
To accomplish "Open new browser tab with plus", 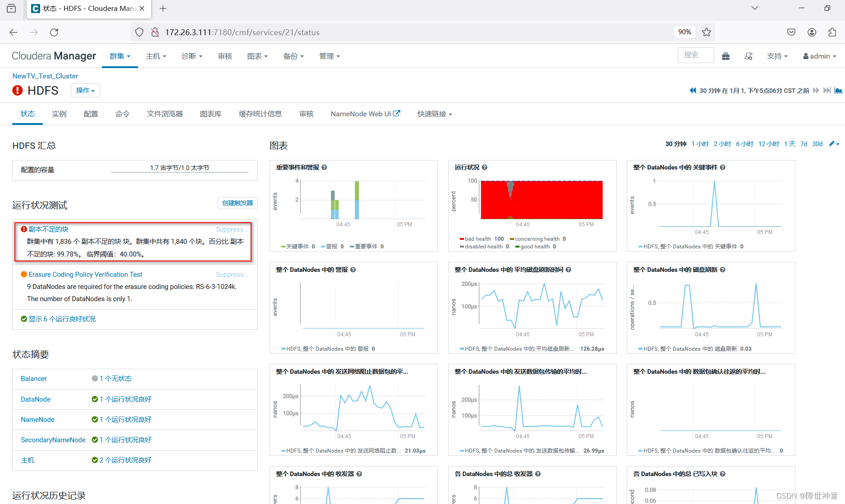I will (x=163, y=8).
